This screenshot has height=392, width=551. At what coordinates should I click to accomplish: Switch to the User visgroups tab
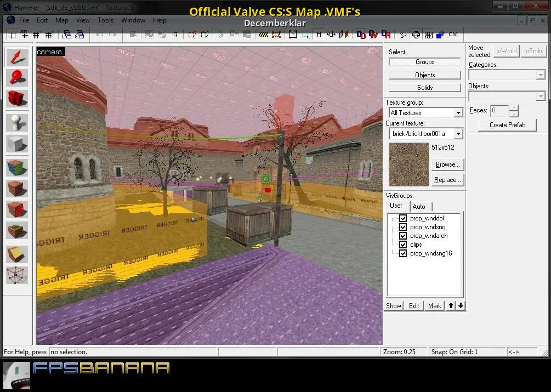(396, 206)
